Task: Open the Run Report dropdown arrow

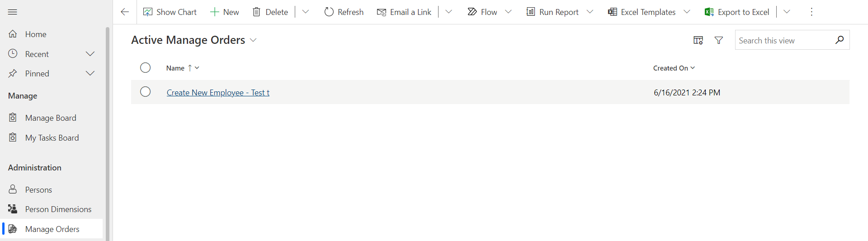Action: click(x=590, y=12)
